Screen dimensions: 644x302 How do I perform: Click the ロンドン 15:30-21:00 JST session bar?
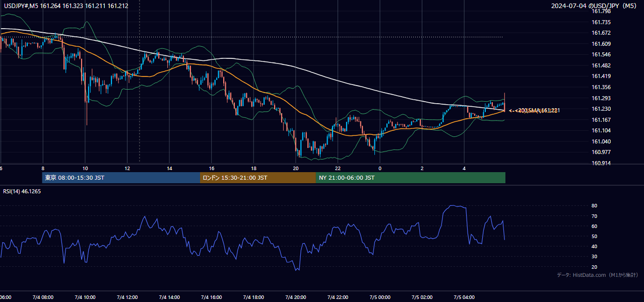(x=258, y=178)
